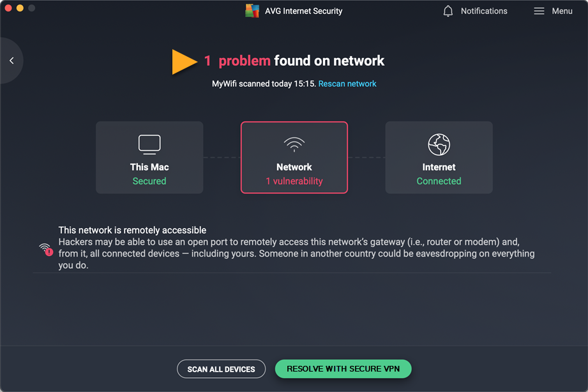
Task: Click the notifications bell icon
Action: (x=448, y=11)
